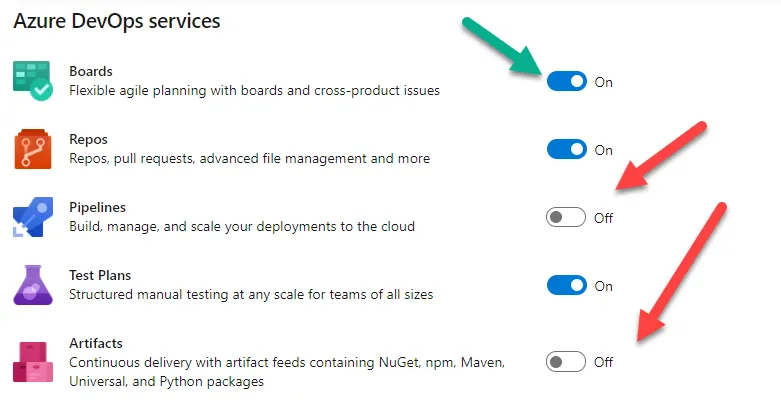This screenshot has width=781, height=415.
Task: Click the Pipelines description about deployments
Action: (x=241, y=227)
